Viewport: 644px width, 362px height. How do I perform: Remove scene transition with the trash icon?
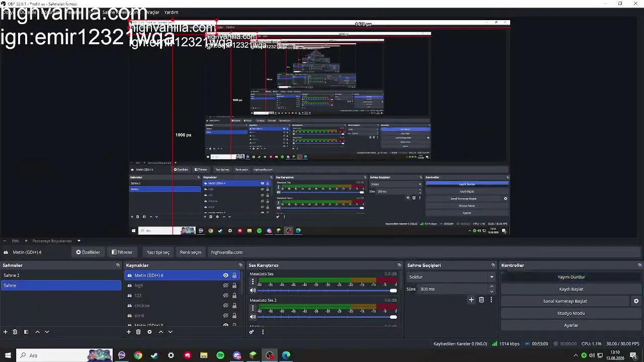(x=481, y=300)
